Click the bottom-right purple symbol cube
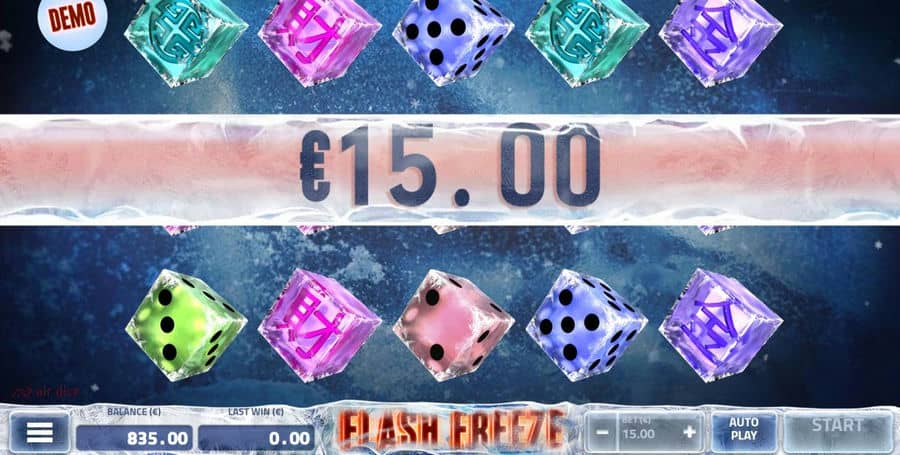The height and width of the screenshot is (455, 900). click(720, 325)
